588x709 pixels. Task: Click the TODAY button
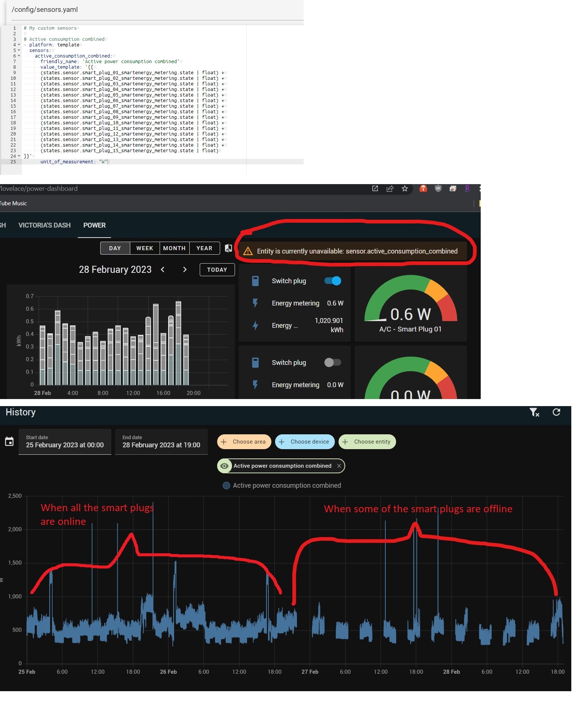[217, 270]
